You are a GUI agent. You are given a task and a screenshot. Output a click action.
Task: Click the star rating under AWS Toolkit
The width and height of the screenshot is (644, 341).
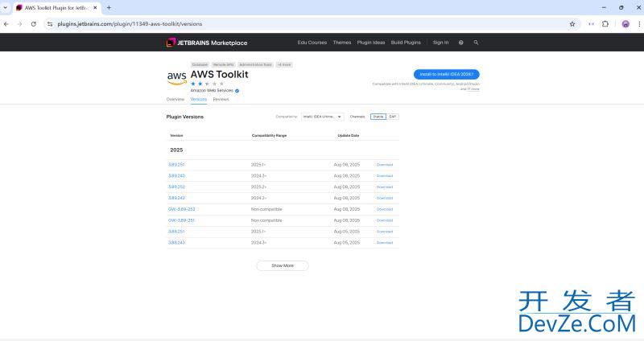[x=207, y=84]
